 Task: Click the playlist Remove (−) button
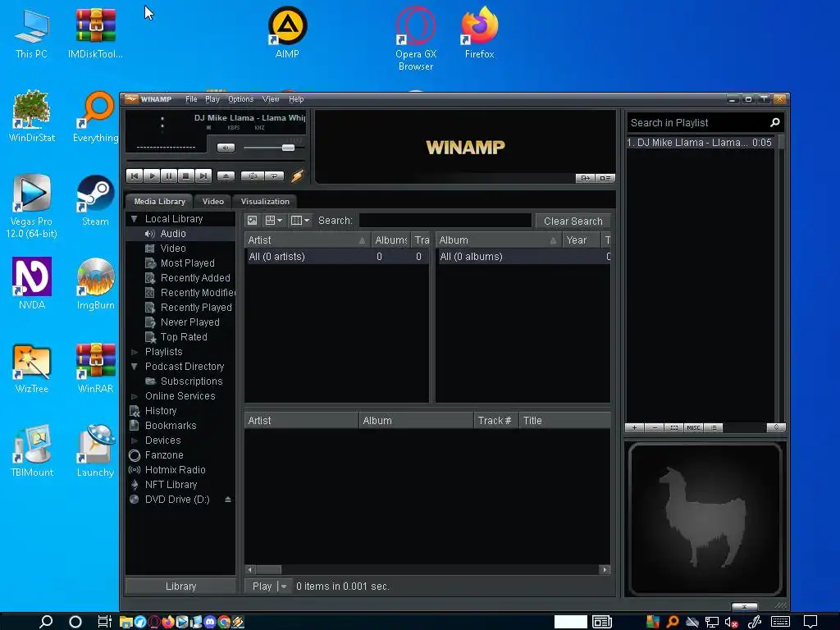pyautogui.click(x=654, y=427)
